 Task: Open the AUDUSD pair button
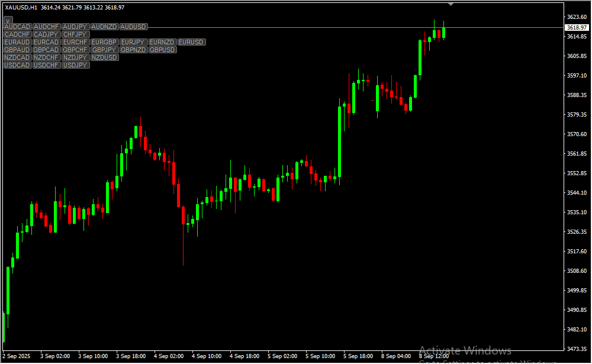[x=133, y=27]
